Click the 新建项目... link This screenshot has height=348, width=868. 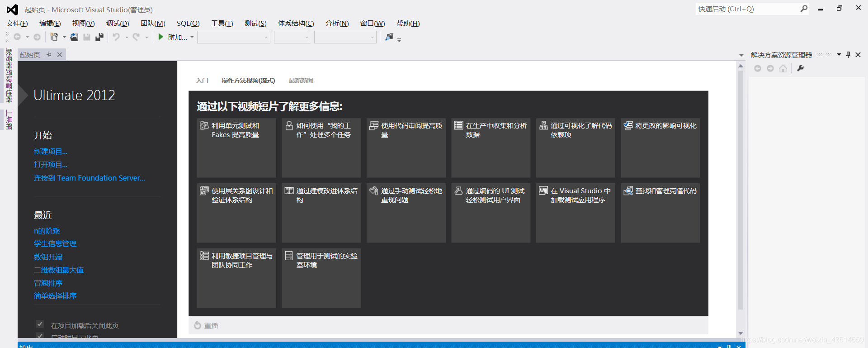[51, 152]
